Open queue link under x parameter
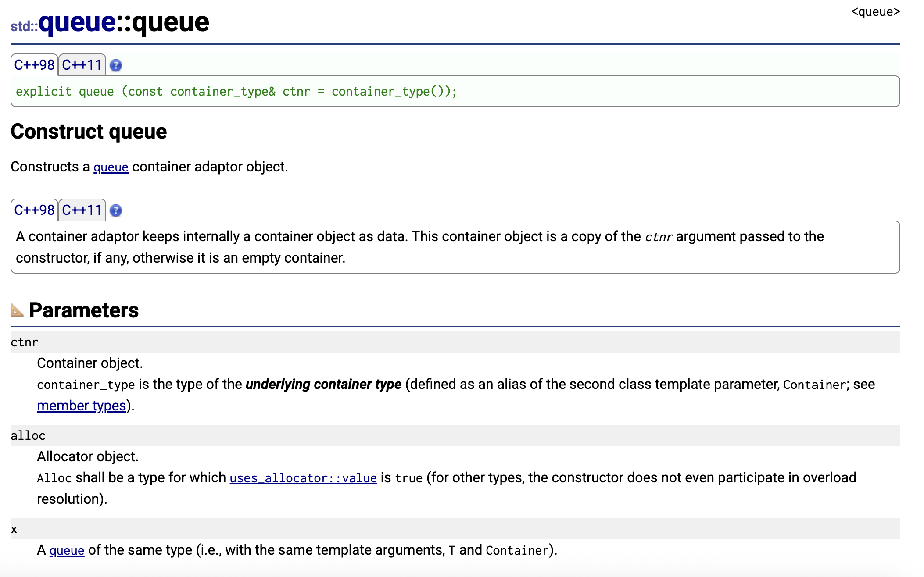The image size is (924, 577). [67, 551]
